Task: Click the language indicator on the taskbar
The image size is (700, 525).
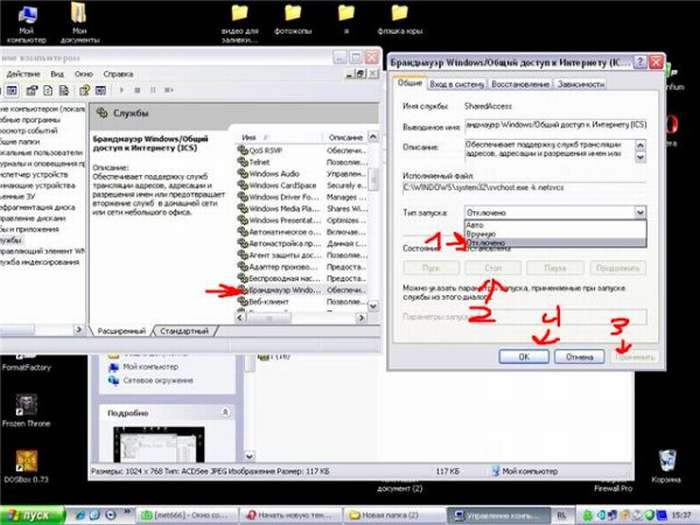Action: pyautogui.click(x=561, y=515)
